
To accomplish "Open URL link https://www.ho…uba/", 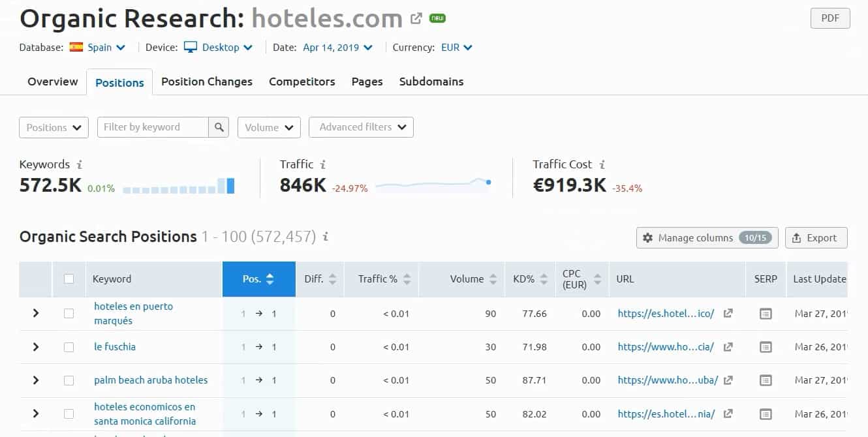I will point(668,380).
